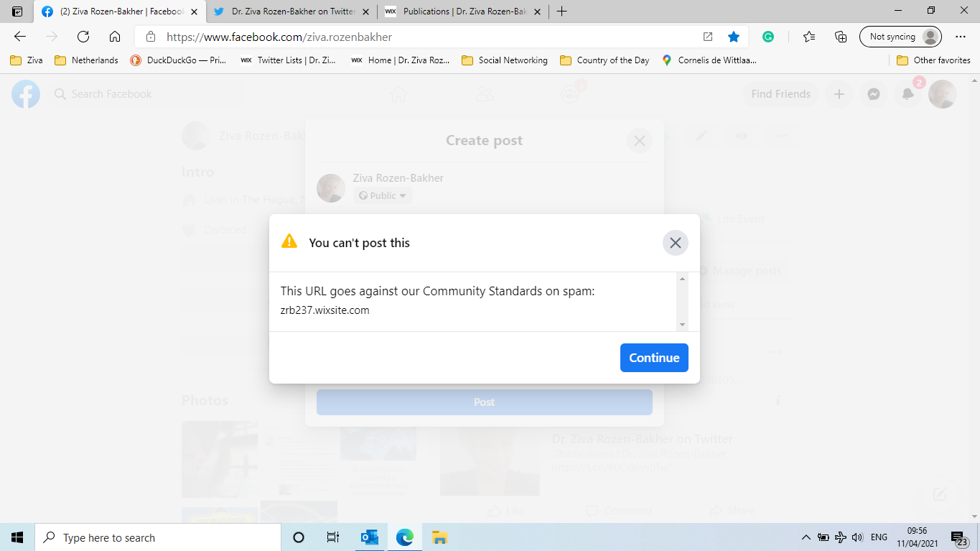The image size is (980, 551).
Task: Open the Favorites list icon
Action: [x=809, y=37]
